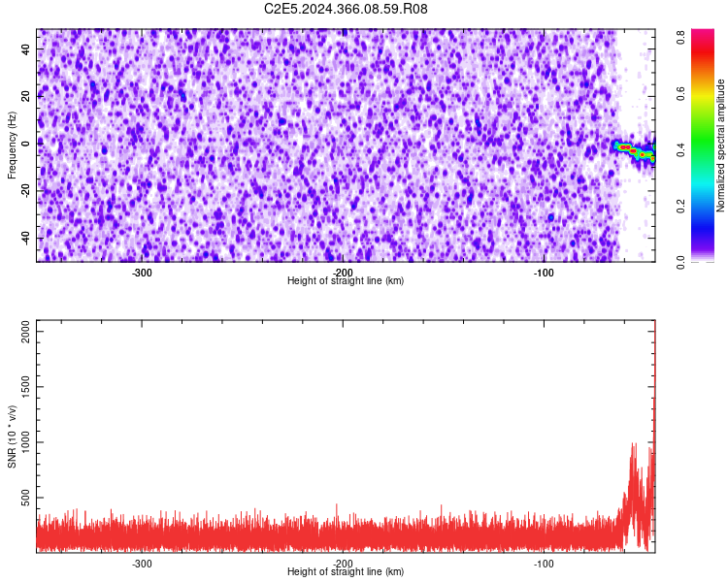The height and width of the screenshot is (582, 728).
Task: Click the spectrogram's Frequency (Hz) axis label
Action: [12, 145]
